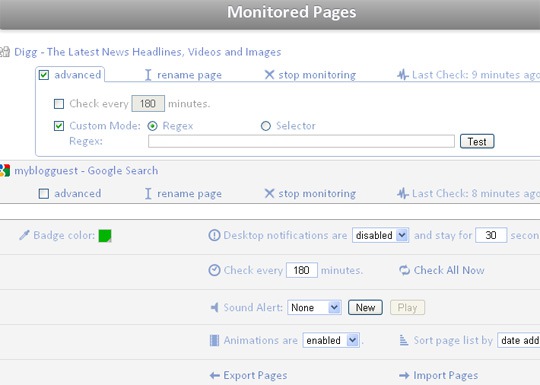Click the Custom Mode: label
The height and width of the screenshot is (385, 540).
pos(105,126)
